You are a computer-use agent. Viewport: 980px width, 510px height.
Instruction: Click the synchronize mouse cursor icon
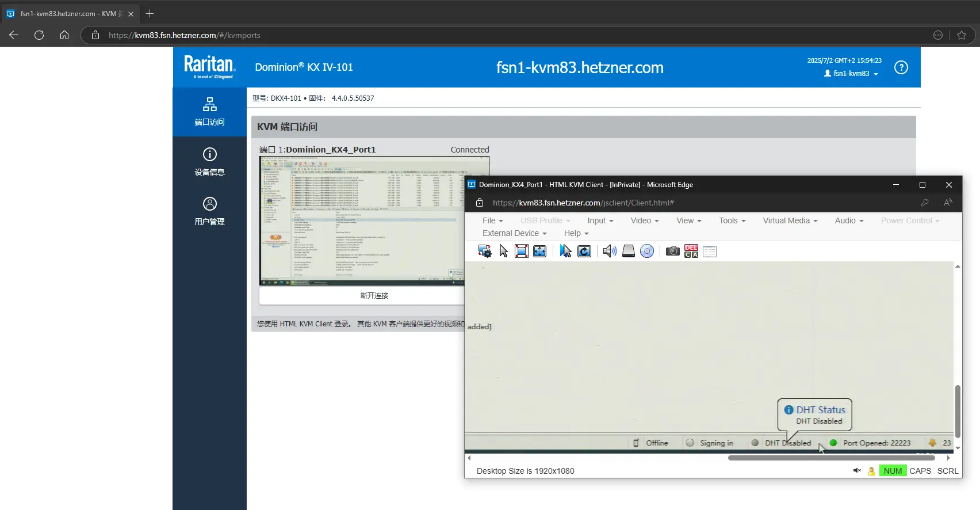click(x=566, y=251)
